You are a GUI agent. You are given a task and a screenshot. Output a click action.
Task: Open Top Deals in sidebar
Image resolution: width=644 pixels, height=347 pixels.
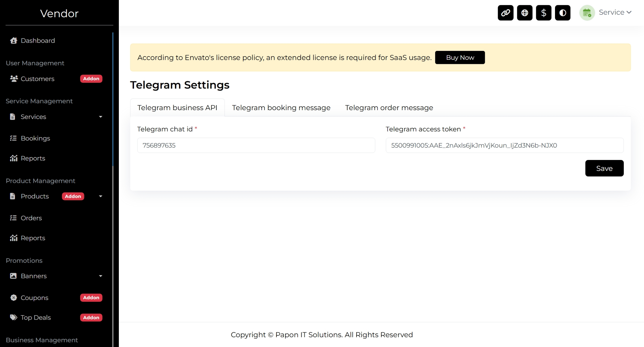point(35,318)
